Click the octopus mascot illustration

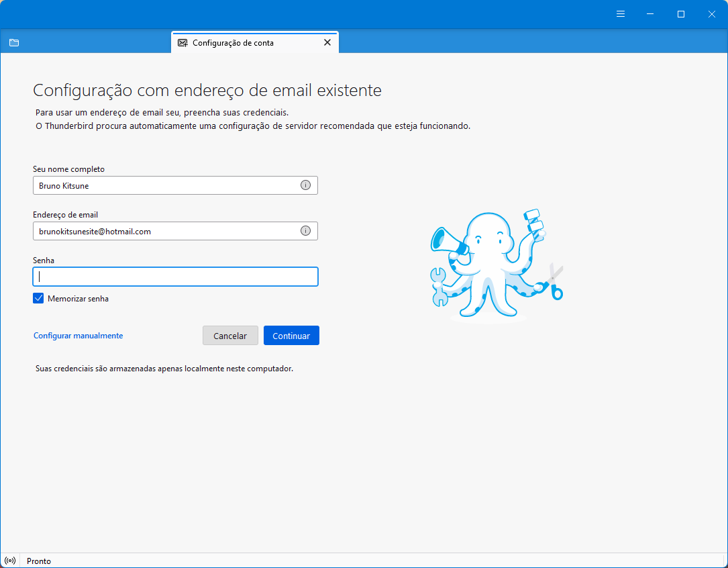[x=497, y=265]
